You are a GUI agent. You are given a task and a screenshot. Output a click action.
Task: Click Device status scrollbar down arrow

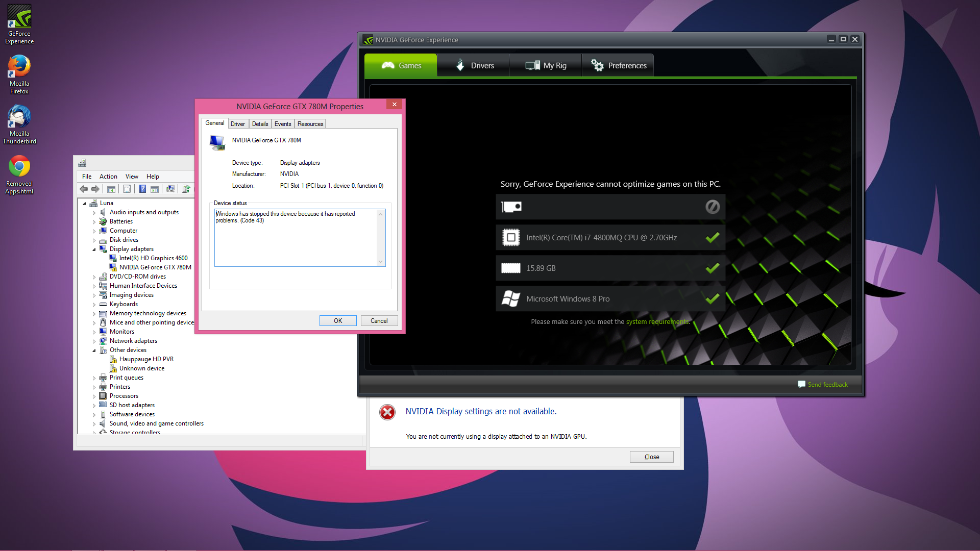click(x=380, y=262)
